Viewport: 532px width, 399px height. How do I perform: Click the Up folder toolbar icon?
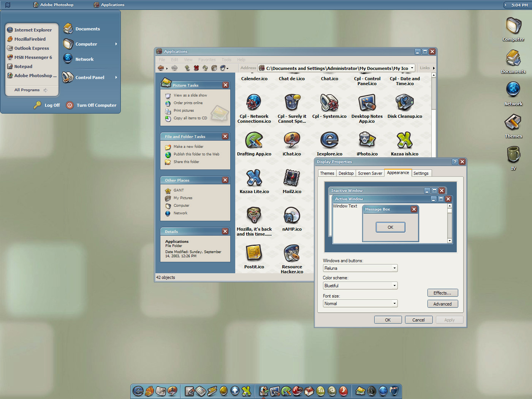(187, 68)
